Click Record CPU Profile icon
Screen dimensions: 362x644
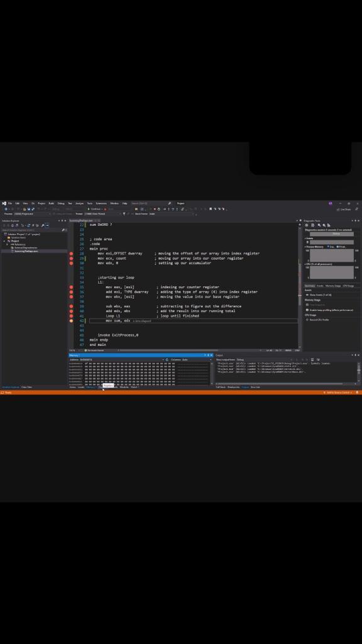[x=307, y=319]
